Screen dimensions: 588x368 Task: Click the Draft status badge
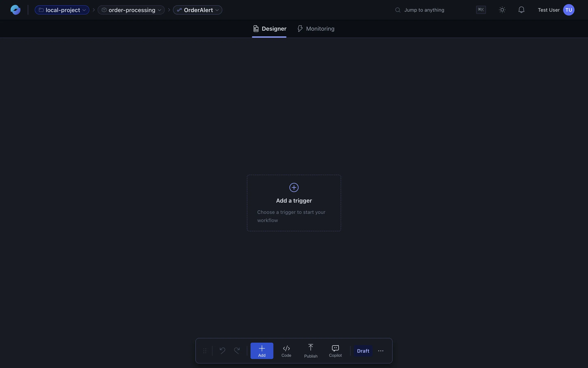[x=363, y=351]
